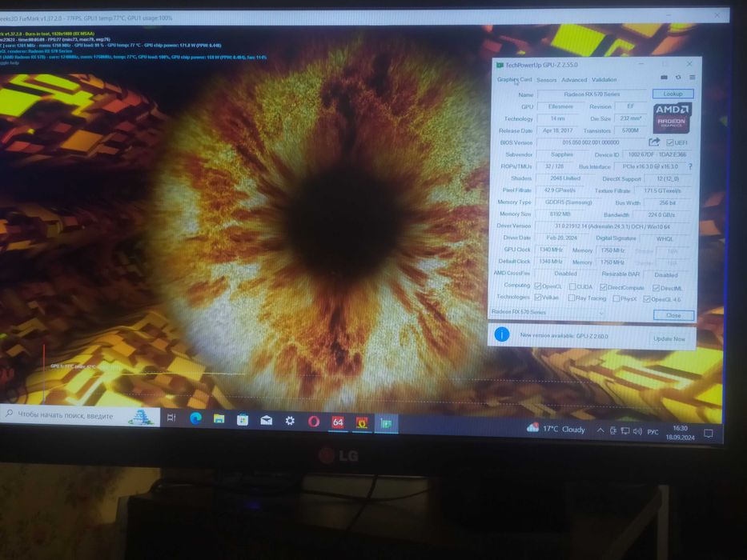Click the Device ID value field
Viewport: 747px width, 560px height.
point(657,154)
